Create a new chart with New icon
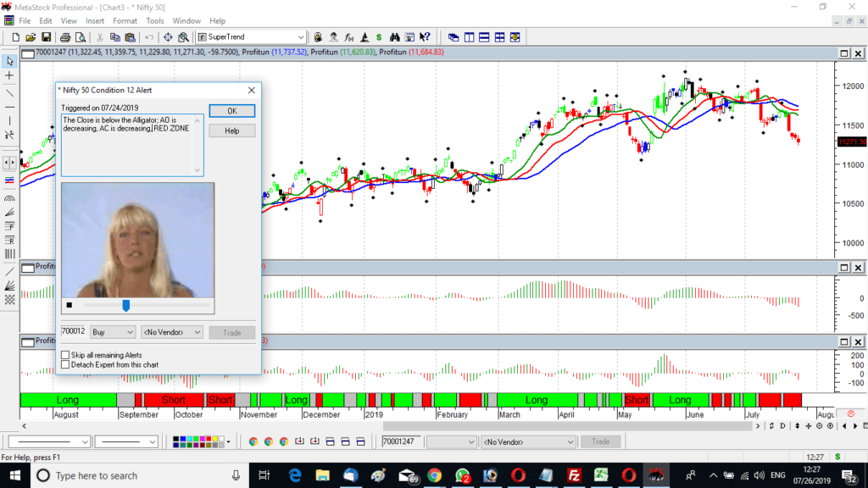Image resolution: width=868 pixels, height=488 pixels. point(15,37)
